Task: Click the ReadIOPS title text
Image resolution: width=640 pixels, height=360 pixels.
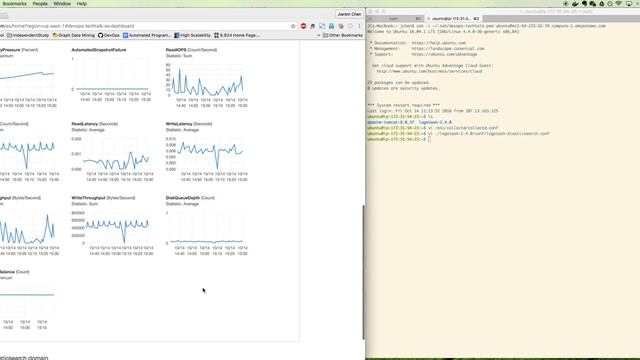Action: point(176,50)
